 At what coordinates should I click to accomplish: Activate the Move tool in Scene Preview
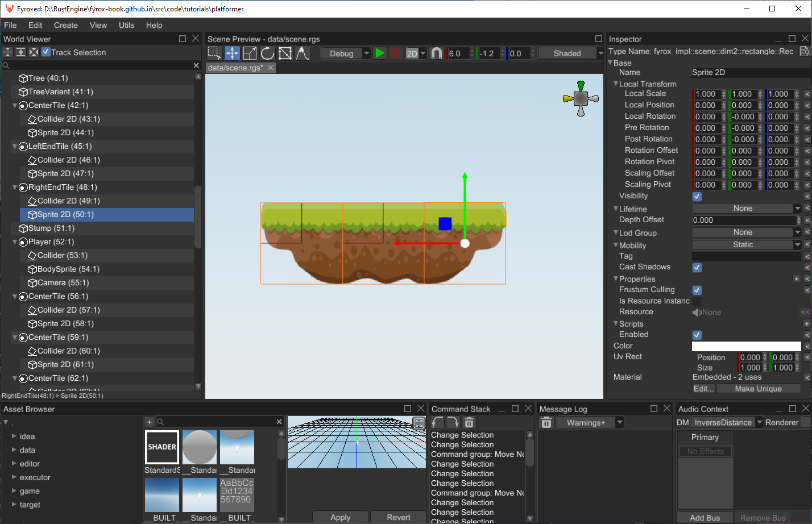click(x=232, y=53)
